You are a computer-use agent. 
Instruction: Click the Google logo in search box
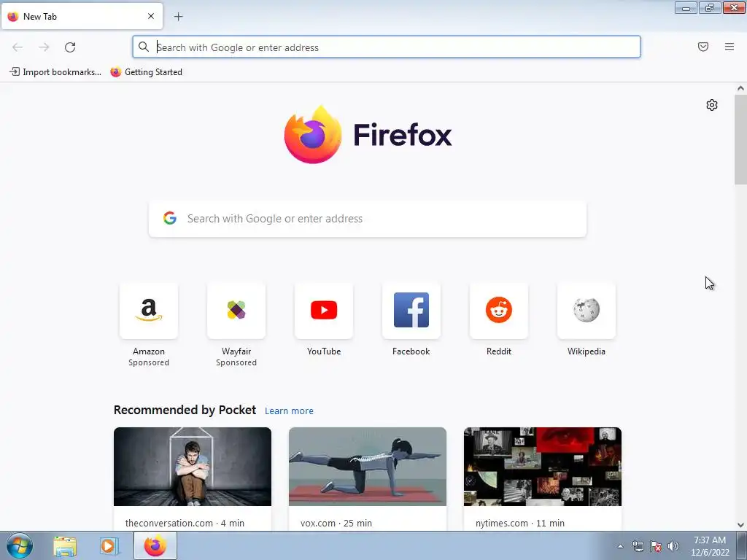tap(170, 218)
